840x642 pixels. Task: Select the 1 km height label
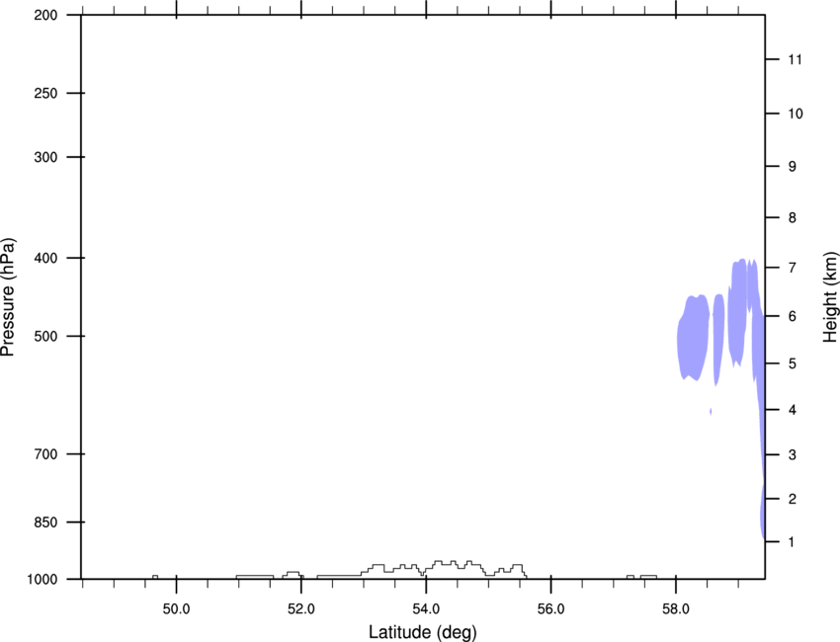click(x=792, y=542)
